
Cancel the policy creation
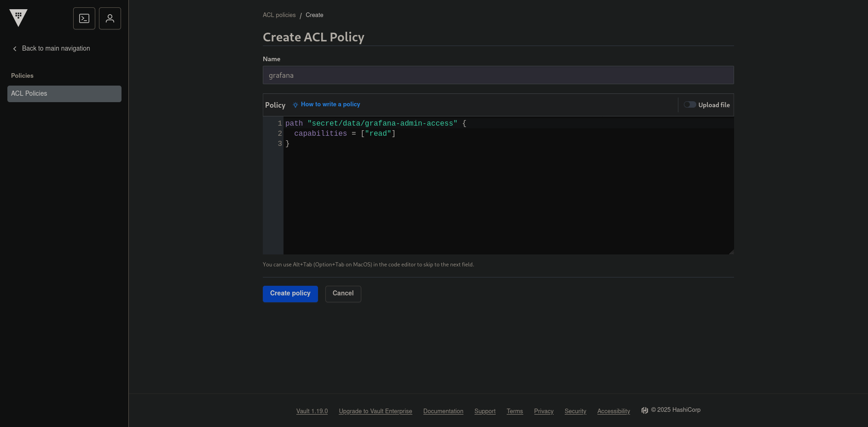pyautogui.click(x=343, y=294)
